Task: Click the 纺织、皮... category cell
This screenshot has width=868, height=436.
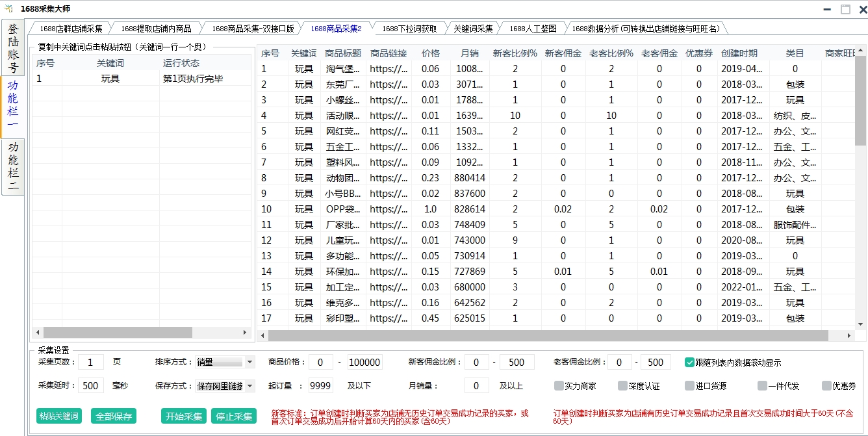Action: [795, 116]
